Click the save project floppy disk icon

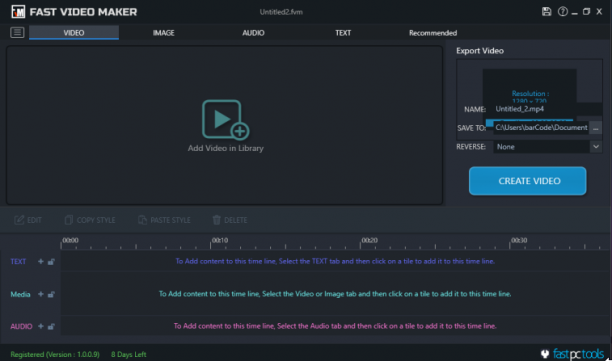[x=546, y=11]
